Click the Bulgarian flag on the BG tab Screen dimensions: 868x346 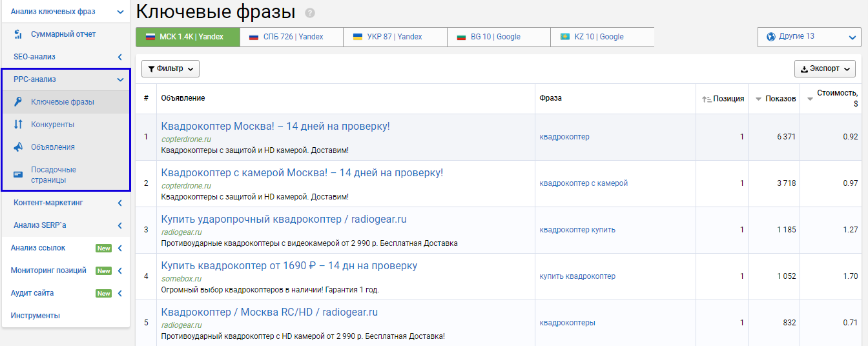(x=461, y=37)
